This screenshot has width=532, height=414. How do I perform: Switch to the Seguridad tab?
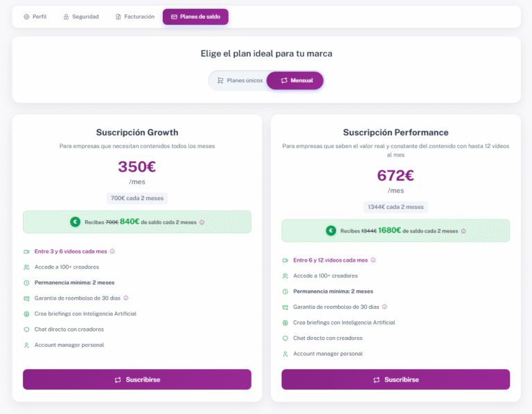point(81,17)
